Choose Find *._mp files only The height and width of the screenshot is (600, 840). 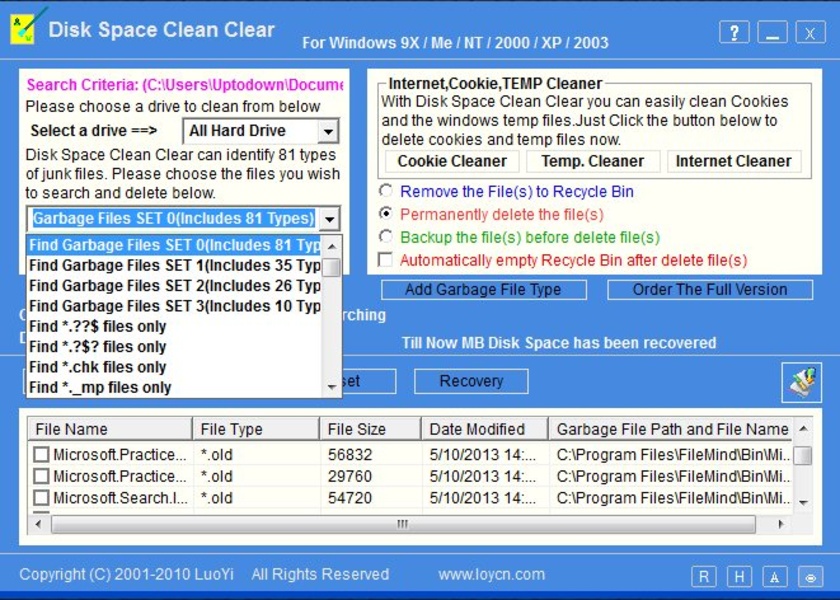[175, 388]
